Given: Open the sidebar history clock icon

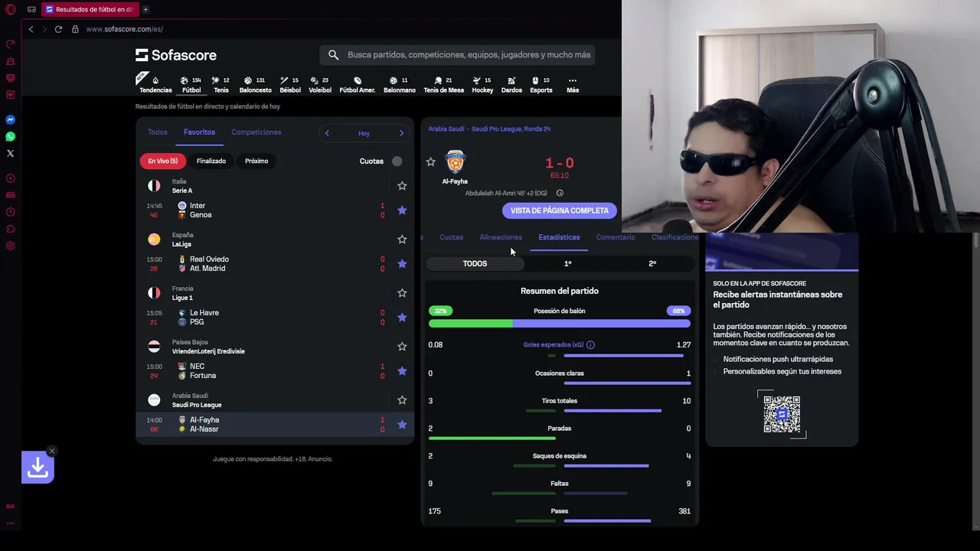Looking at the screenshot, I should point(11,212).
